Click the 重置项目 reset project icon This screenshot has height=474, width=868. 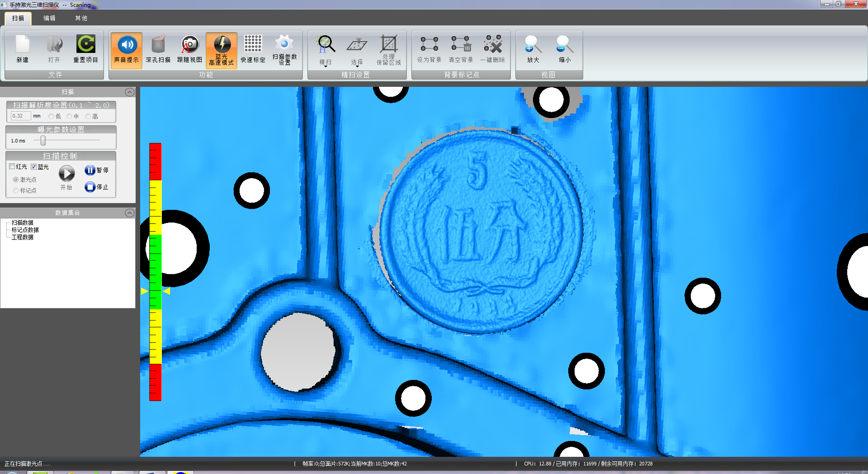(x=85, y=45)
